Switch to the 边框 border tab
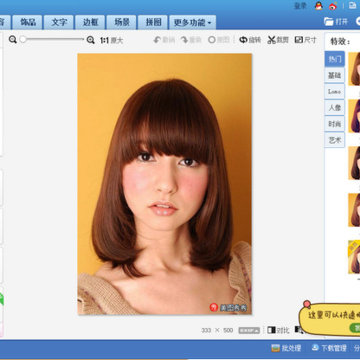Viewport: 360px width, 360px height. click(x=90, y=22)
